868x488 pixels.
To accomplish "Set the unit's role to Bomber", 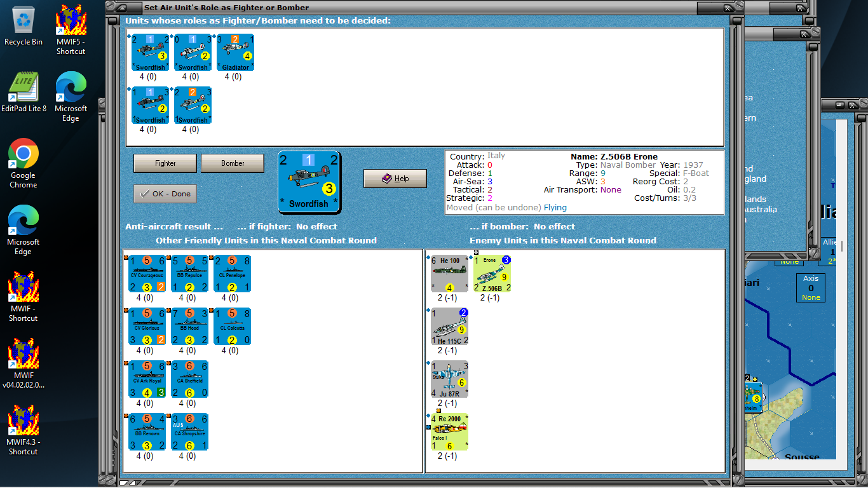I will coord(233,163).
